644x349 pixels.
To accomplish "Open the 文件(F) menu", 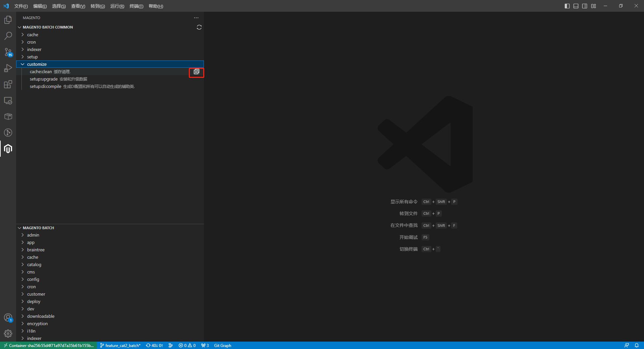I will [21, 6].
